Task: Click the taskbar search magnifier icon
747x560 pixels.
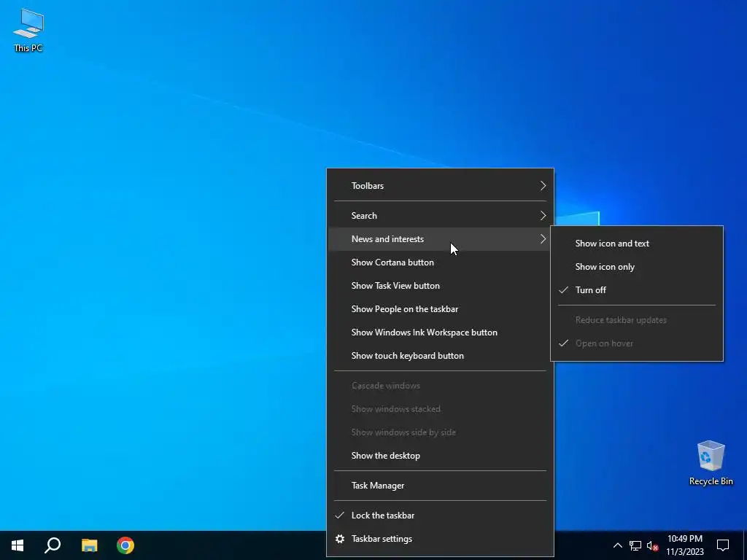Action: [53, 545]
